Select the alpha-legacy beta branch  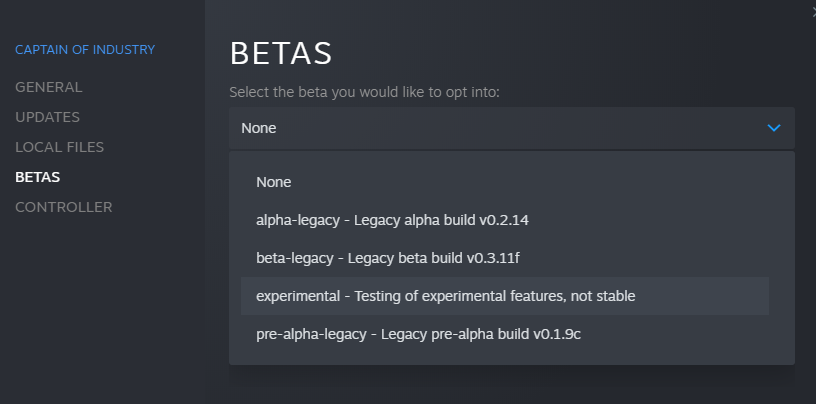point(504,220)
